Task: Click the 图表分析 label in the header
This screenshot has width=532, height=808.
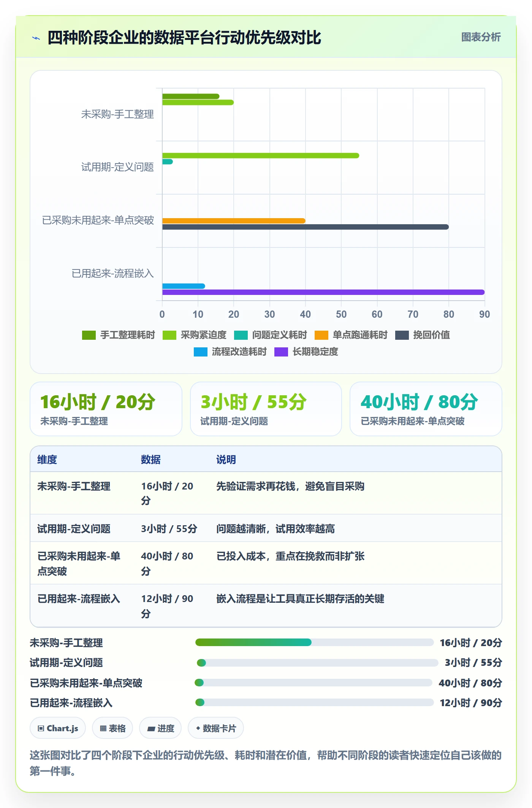Action: coord(481,37)
